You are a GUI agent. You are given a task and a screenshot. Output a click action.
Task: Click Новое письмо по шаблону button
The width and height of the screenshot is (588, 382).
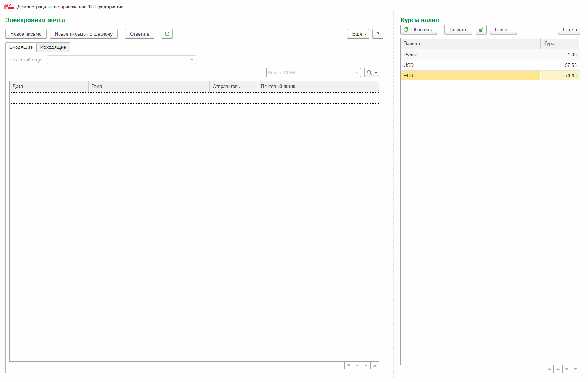[84, 34]
